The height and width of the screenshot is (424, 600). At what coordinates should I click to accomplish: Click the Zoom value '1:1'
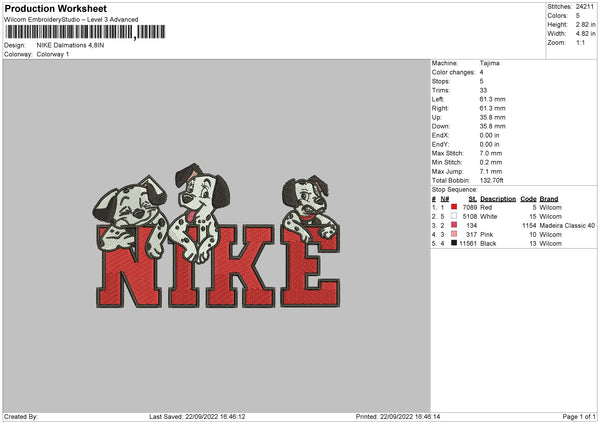click(x=580, y=42)
